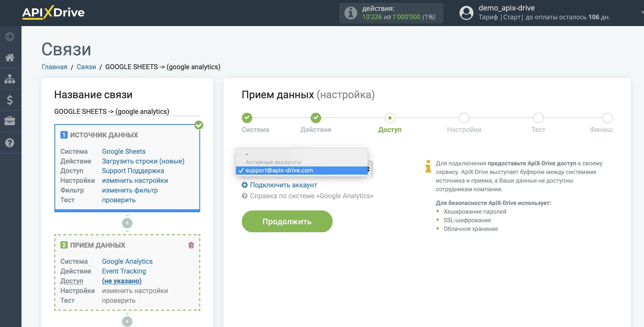Click the ApiX-Drive logo
Screen dimensions: 644x327
[x=53, y=12]
